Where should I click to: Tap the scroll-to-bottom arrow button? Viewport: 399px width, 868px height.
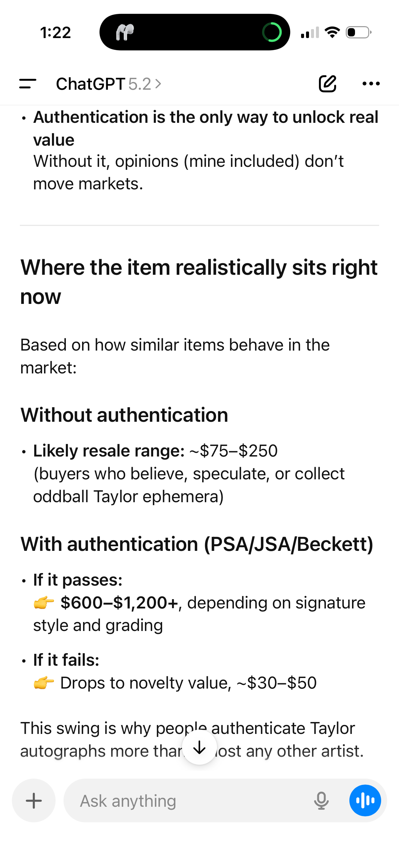coord(199,747)
